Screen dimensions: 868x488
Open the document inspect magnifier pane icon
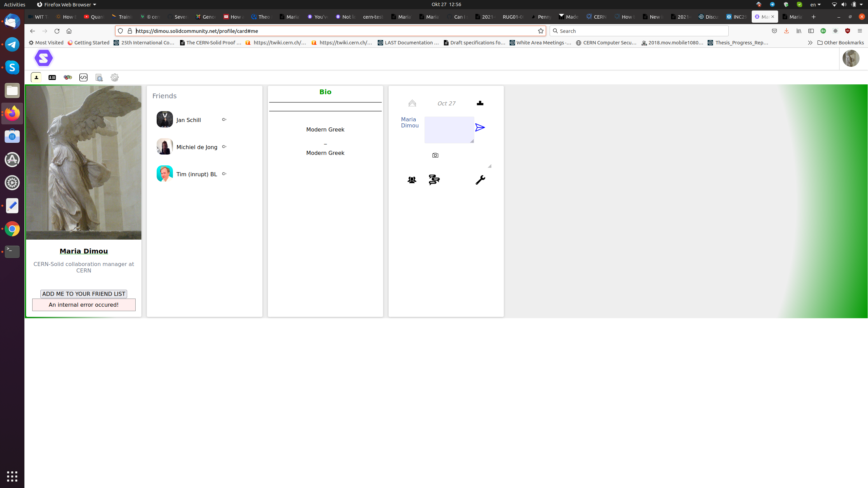(x=99, y=78)
